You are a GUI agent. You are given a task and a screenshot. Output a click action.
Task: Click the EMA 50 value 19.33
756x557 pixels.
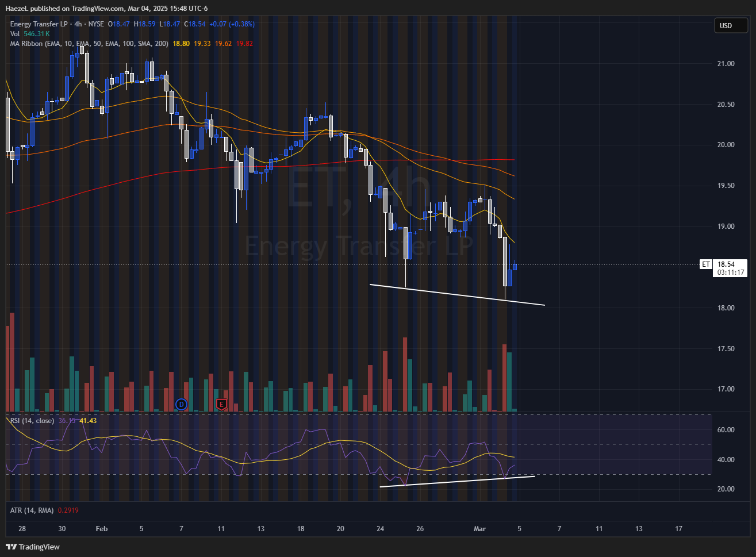202,44
